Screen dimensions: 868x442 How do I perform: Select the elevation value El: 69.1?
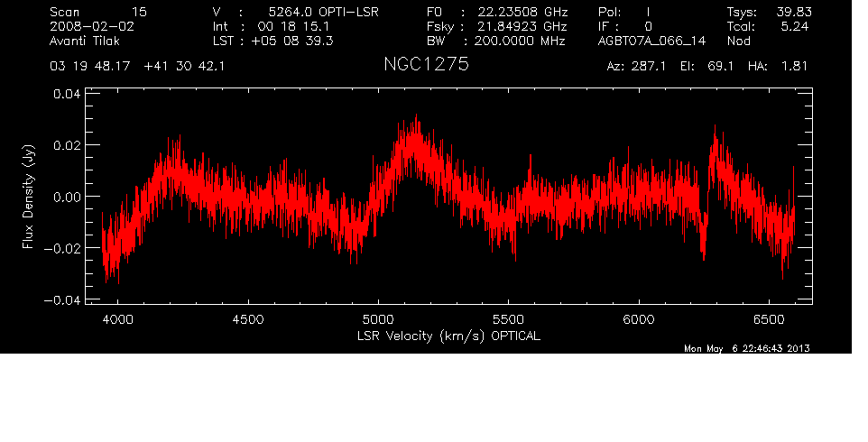706,67
